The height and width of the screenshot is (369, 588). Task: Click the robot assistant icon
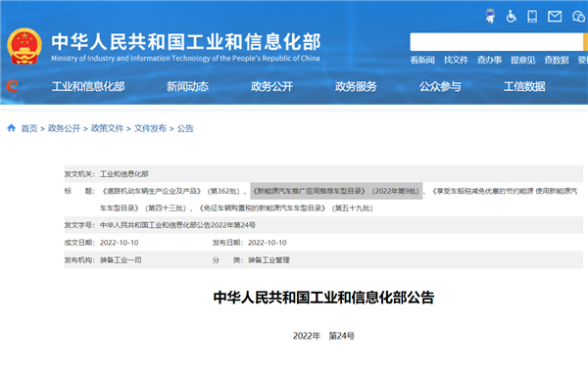click(490, 16)
